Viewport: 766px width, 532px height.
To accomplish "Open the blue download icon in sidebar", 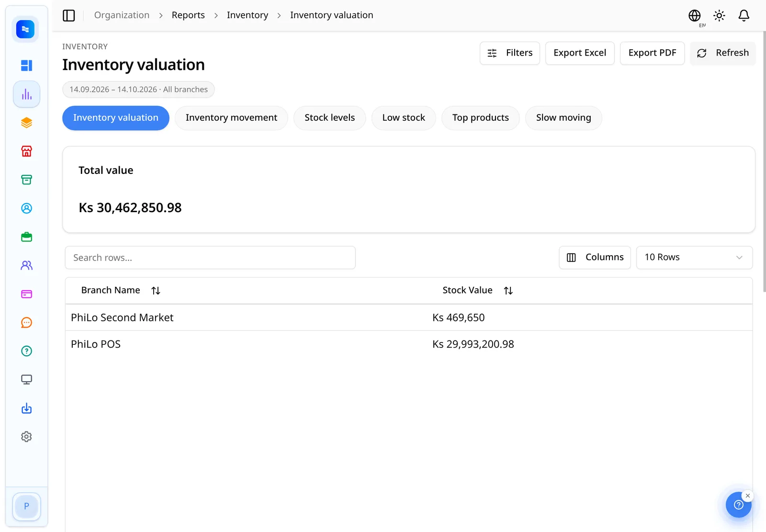I will click(27, 408).
